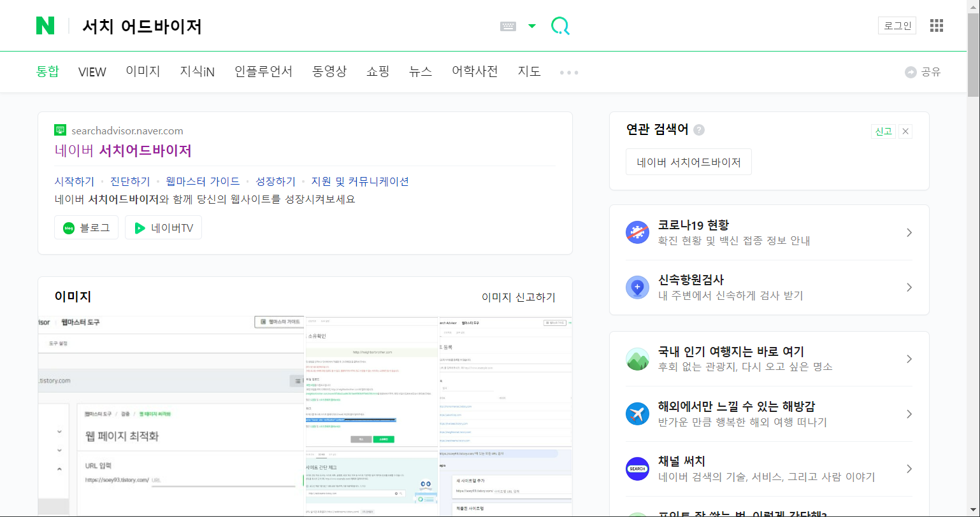Viewport: 980px width, 517px height.
Task: Click the 네이버TV button
Action: (x=163, y=227)
